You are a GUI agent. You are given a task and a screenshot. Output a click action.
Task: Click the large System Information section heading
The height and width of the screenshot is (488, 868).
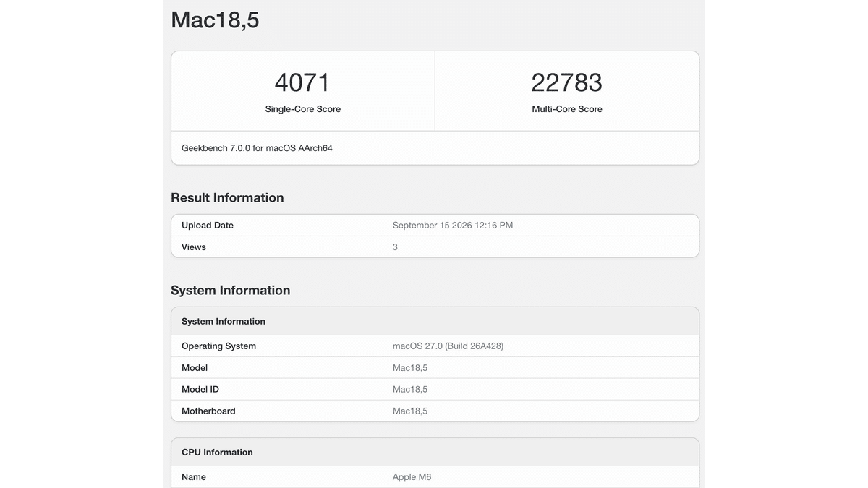[230, 291]
